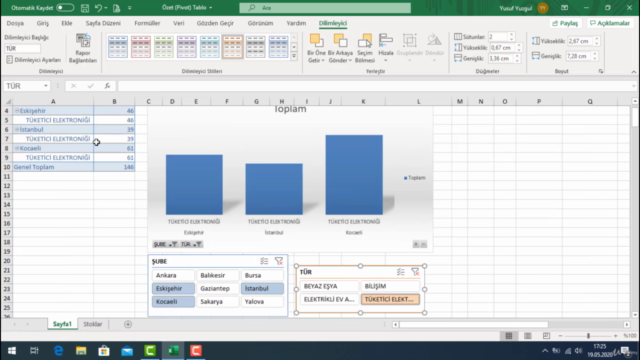This screenshot has height=360, width=640.
Task: Toggle multi-select in TÜR slicer
Action: click(400, 272)
